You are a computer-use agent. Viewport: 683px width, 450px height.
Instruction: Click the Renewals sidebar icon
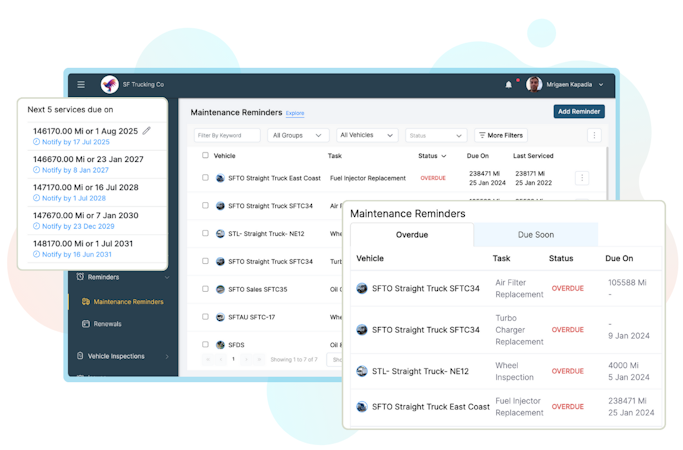[86, 324]
